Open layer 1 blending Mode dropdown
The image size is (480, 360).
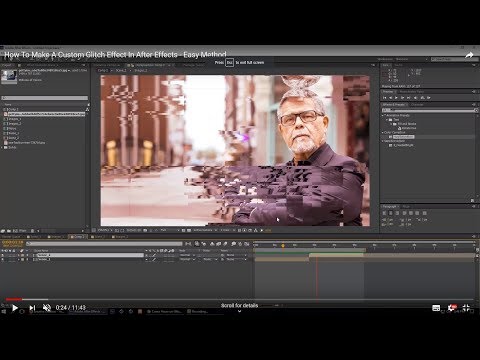click(187, 255)
